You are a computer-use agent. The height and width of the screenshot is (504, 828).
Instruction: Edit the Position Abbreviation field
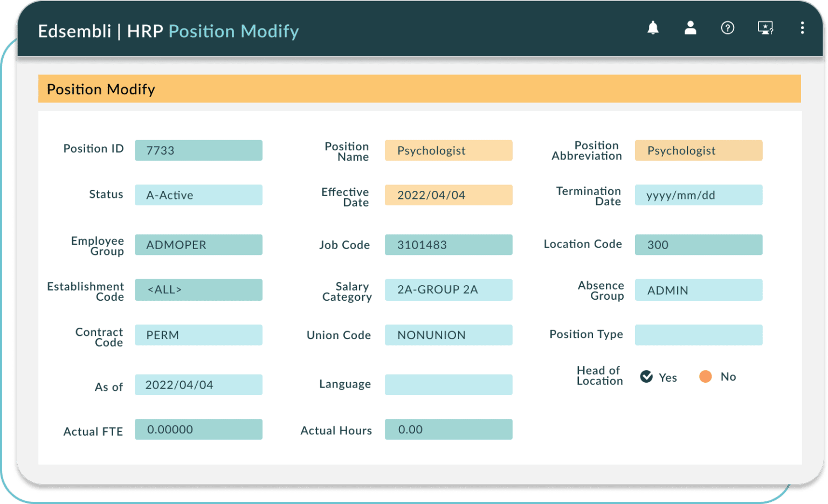(x=699, y=150)
